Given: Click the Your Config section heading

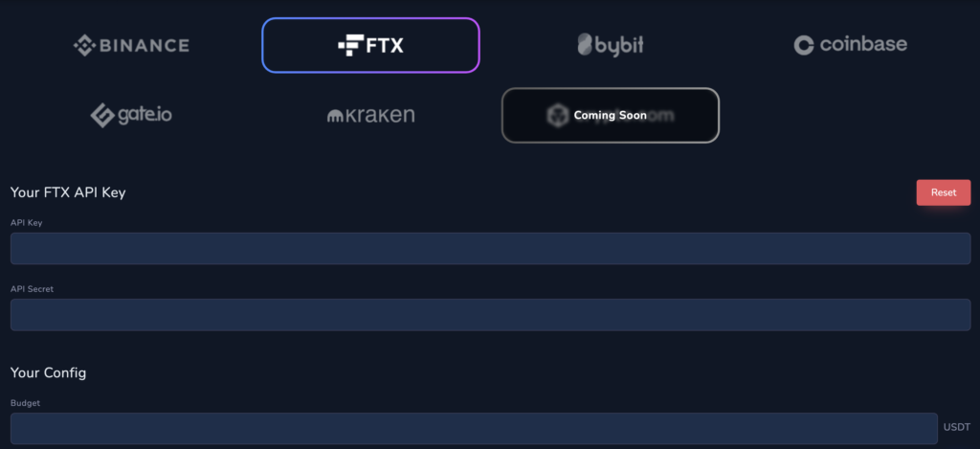Looking at the screenshot, I should tap(48, 372).
